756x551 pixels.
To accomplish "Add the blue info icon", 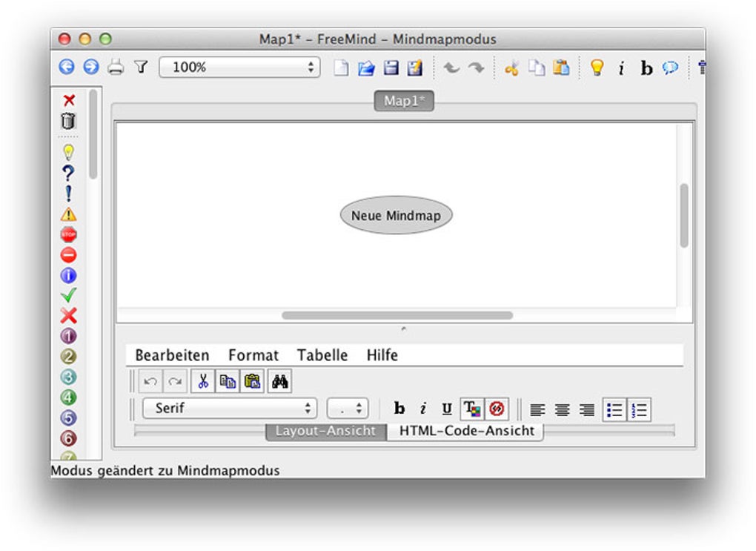I will coord(68,276).
